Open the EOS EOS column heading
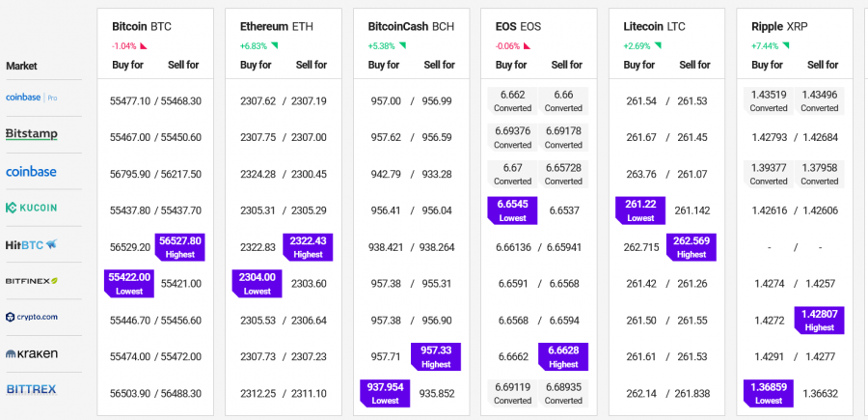Image resolution: width=868 pixels, height=420 pixels. point(518,27)
